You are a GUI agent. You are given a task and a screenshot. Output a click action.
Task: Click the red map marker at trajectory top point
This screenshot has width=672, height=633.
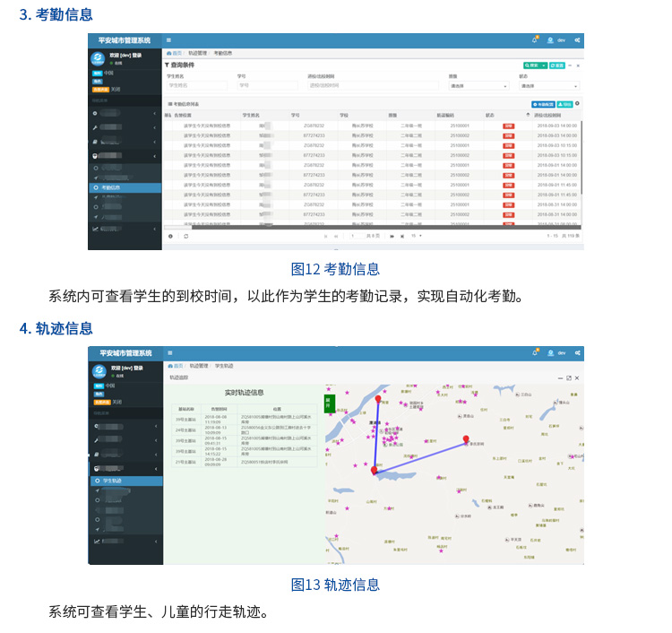tap(377, 400)
